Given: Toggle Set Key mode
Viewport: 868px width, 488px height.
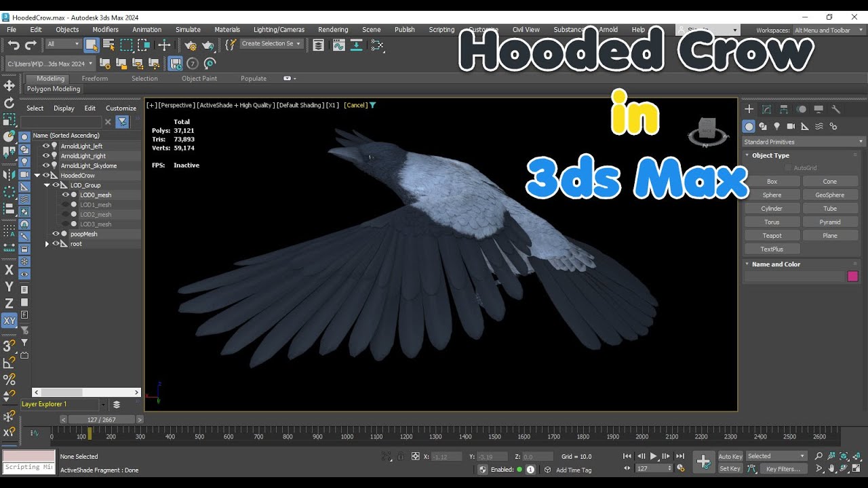Looking at the screenshot, I should (730, 468).
